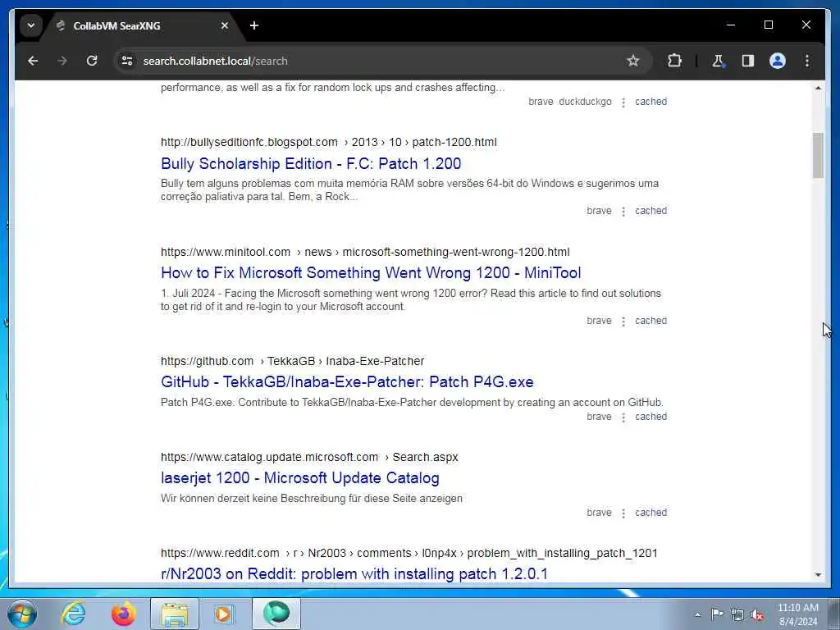This screenshot has height=630, width=840.
Task: Open Action Center flag icon
Action: tap(717, 614)
